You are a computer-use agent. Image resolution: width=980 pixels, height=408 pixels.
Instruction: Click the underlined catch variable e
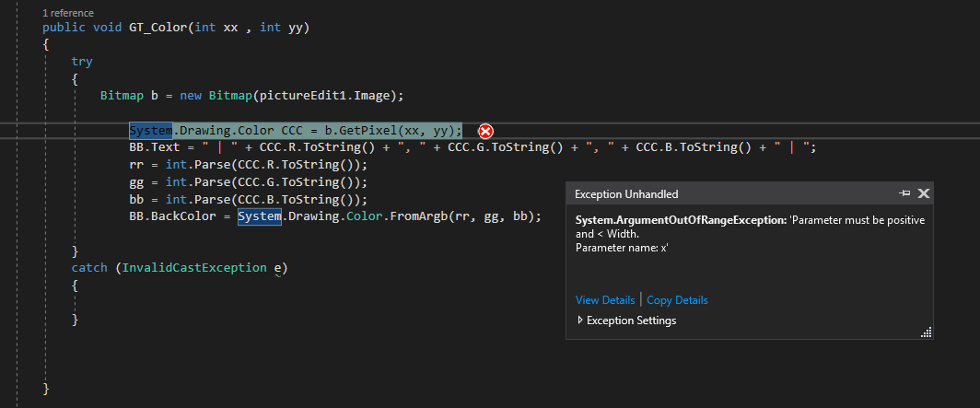pos(277,268)
